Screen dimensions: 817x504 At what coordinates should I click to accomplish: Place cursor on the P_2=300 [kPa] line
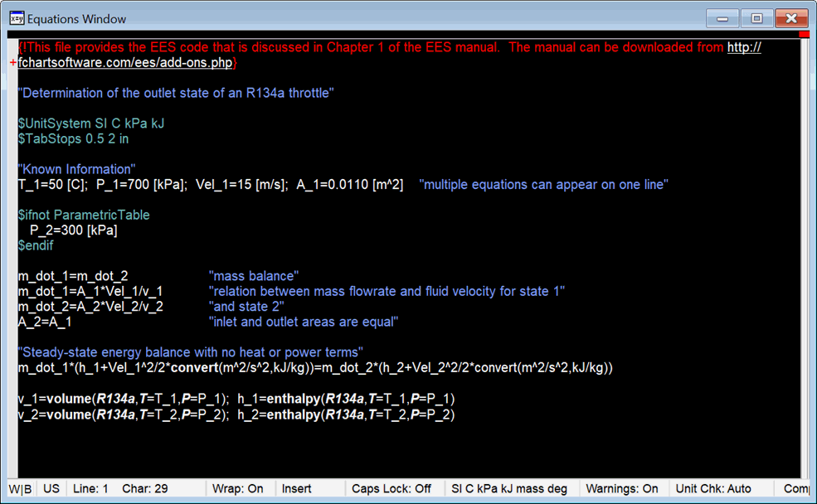(x=73, y=230)
